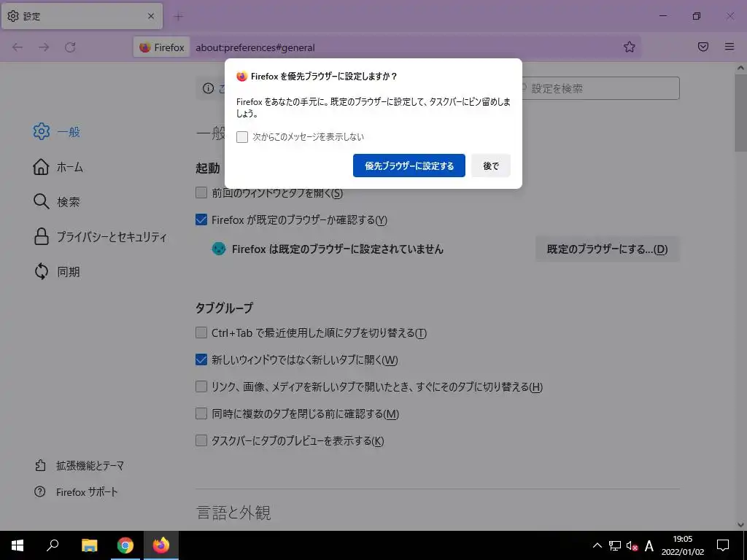747x560 pixels.
Task: Reload the page with the refresh icon
Action: 70,47
